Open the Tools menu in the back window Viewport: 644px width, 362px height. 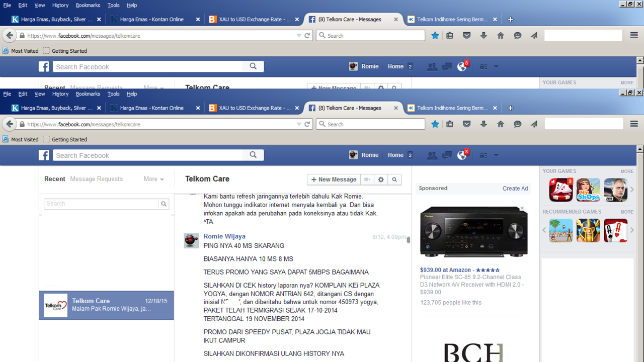[114, 5]
